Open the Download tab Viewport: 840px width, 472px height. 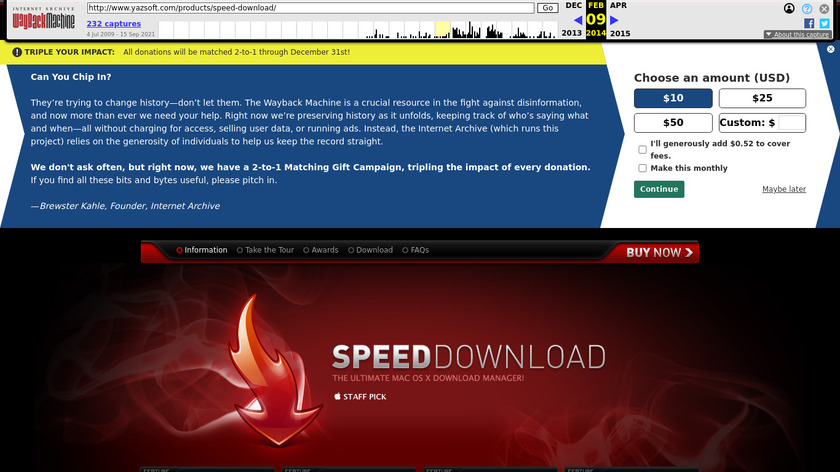pos(371,250)
